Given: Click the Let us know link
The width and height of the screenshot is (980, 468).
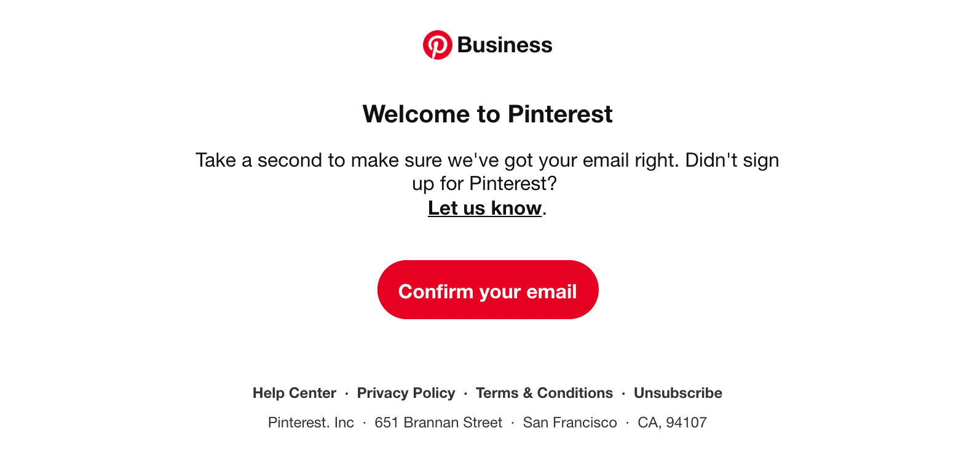Looking at the screenshot, I should click(484, 208).
